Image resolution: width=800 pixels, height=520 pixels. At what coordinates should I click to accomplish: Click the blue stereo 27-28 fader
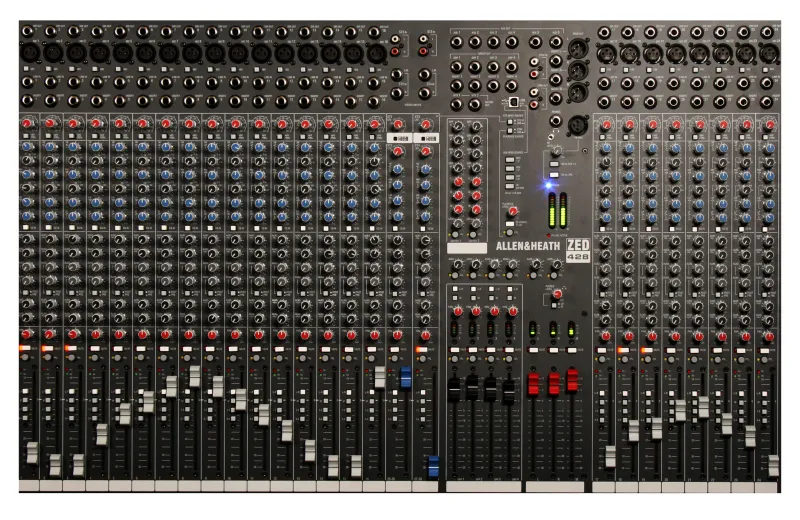coord(433,466)
